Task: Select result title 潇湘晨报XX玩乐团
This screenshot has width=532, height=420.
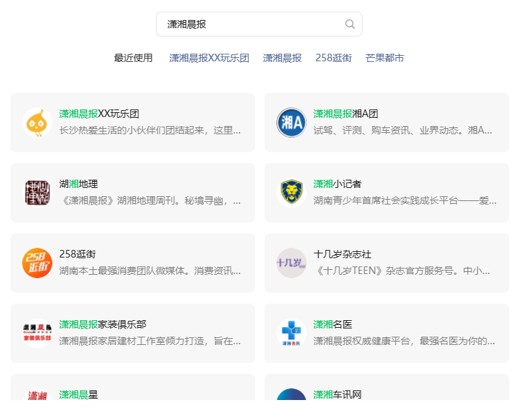Action: click(99, 114)
